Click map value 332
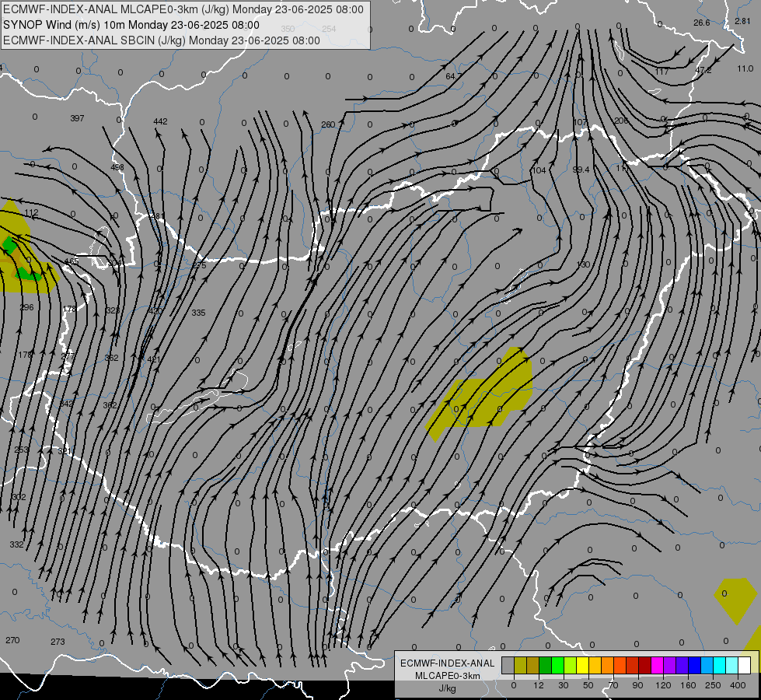 16,544
